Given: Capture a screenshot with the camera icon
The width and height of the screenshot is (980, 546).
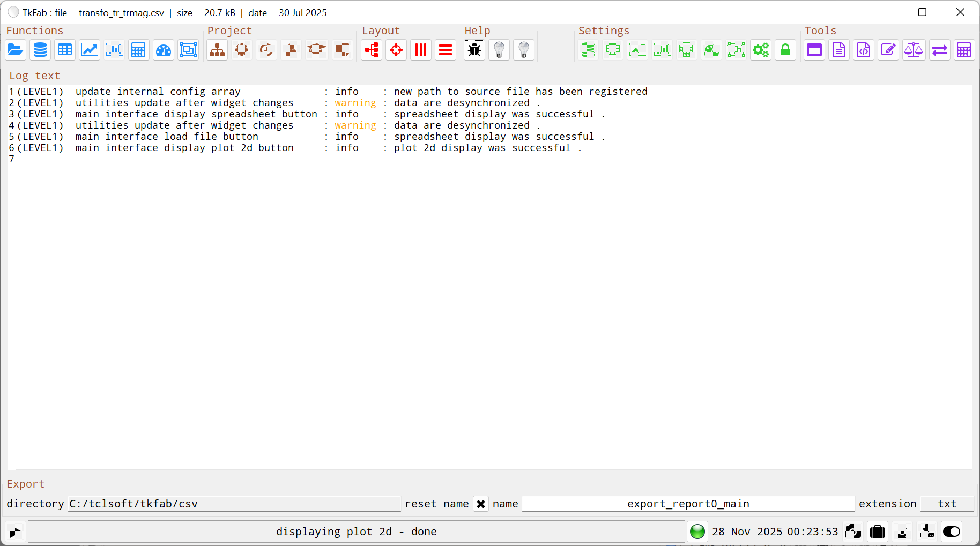Looking at the screenshot, I should point(852,532).
